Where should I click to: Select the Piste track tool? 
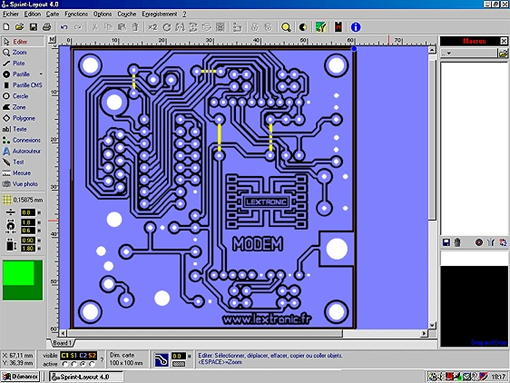[x=23, y=63]
